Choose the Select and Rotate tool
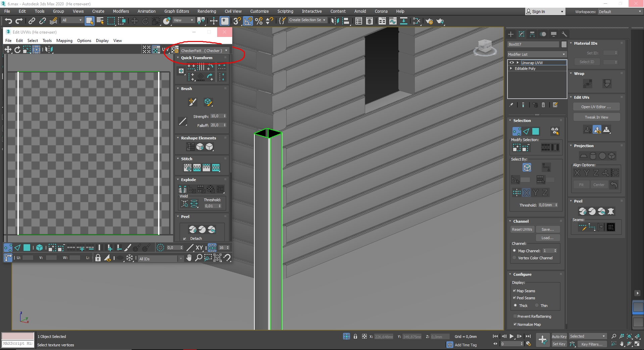The width and height of the screenshot is (644, 350). pos(145,21)
